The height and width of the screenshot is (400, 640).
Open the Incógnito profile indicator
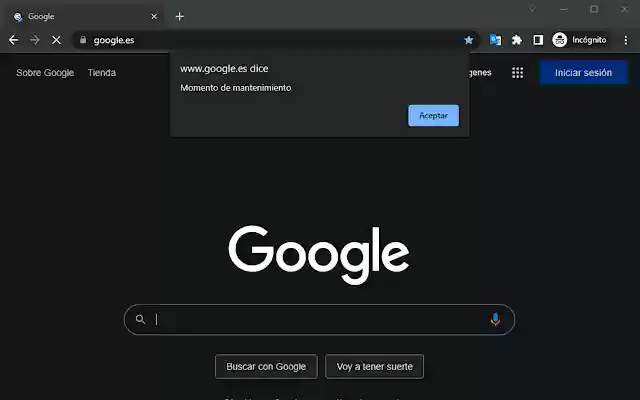click(x=580, y=40)
